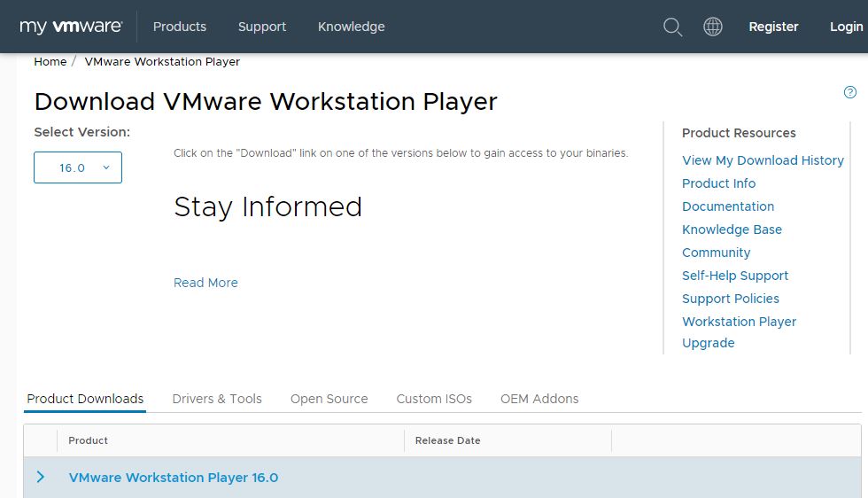Viewport: 868px width, 498px height.
Task: Select the Product Downloads tab
Action: pos(85,399)
